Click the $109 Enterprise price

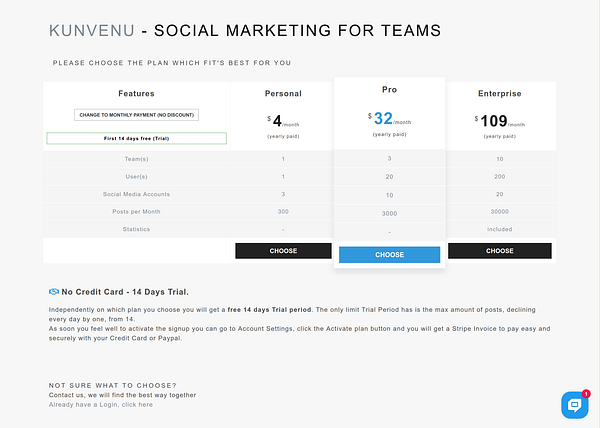pyautogui.click(x=500, y=121)
